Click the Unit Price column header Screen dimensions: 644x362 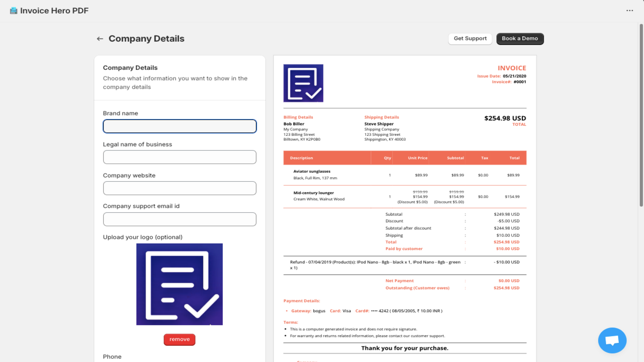pos(418,158)
